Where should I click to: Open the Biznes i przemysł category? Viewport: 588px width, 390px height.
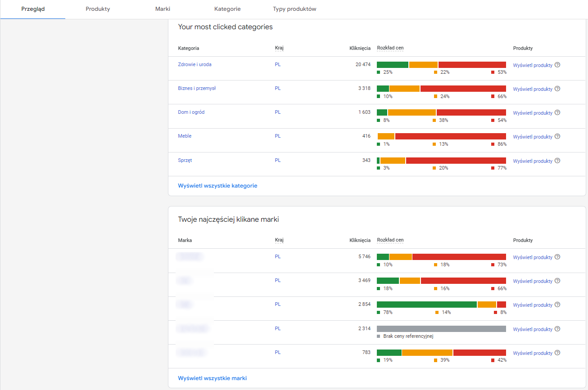tap(197, 88)
